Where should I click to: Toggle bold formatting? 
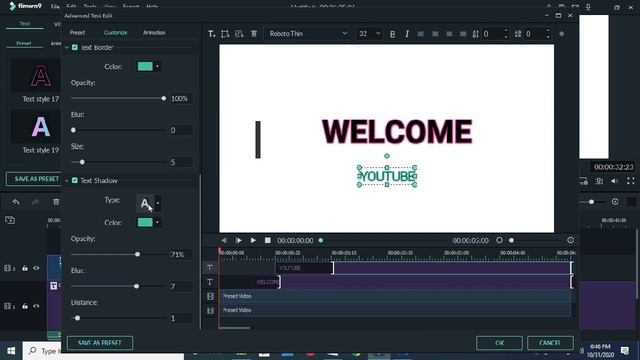[x=392, y=34]
